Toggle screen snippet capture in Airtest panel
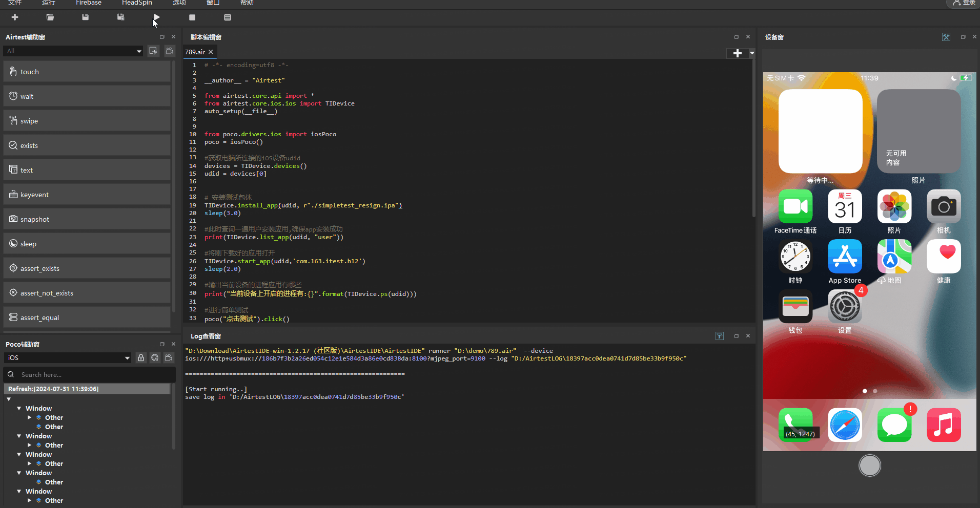The width and height of the screenshot is (980, 508). [153, 51]
